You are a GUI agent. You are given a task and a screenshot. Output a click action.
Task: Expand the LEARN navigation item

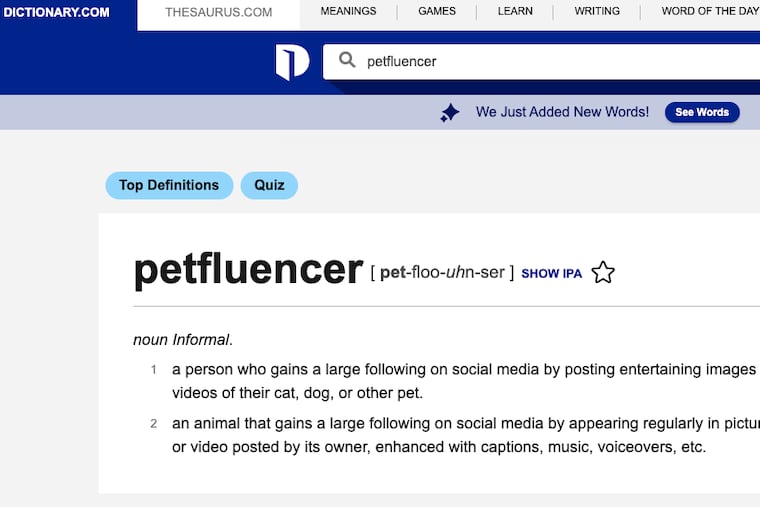(515, 12)
